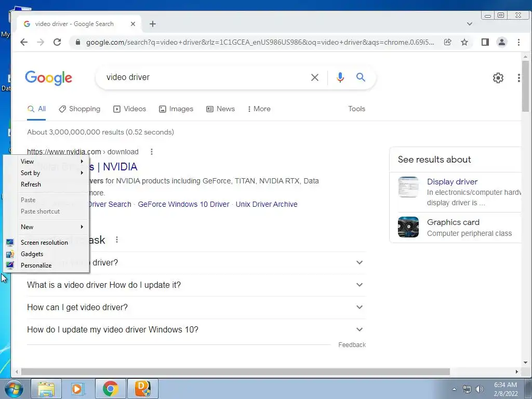The height and width of the screenshot is (399, 532).
Task: Start voice search with microphone icon
Action: coord(340,77)
